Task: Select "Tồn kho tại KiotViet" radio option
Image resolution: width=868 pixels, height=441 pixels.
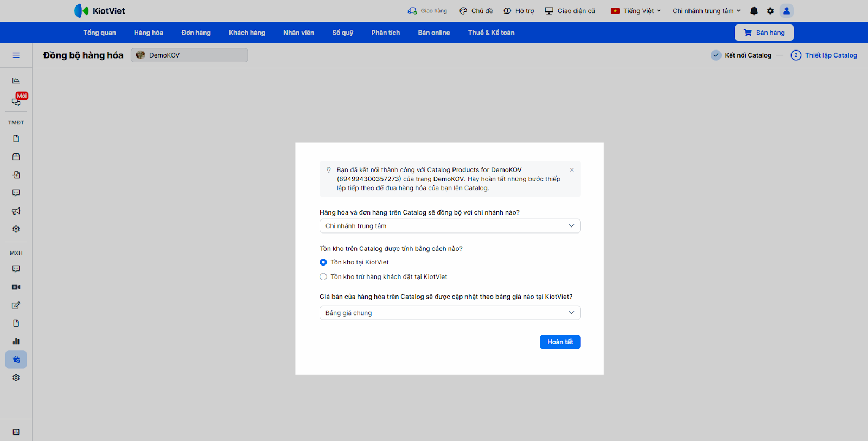Action: pos(323,262)
